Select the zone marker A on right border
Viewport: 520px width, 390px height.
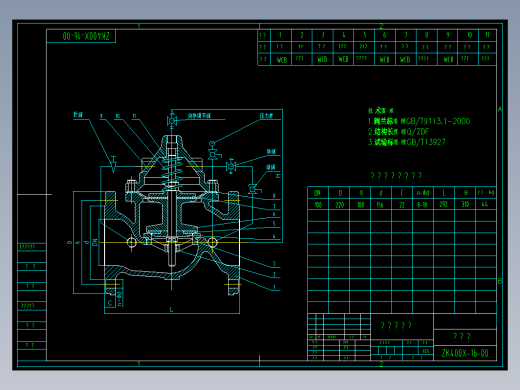pyautogui.click(x=500, y=109)
